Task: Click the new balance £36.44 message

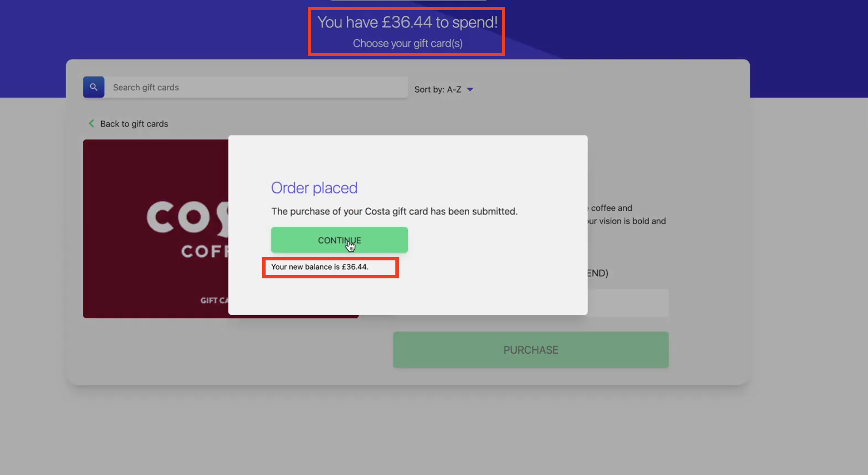Action: coord(320,267)
